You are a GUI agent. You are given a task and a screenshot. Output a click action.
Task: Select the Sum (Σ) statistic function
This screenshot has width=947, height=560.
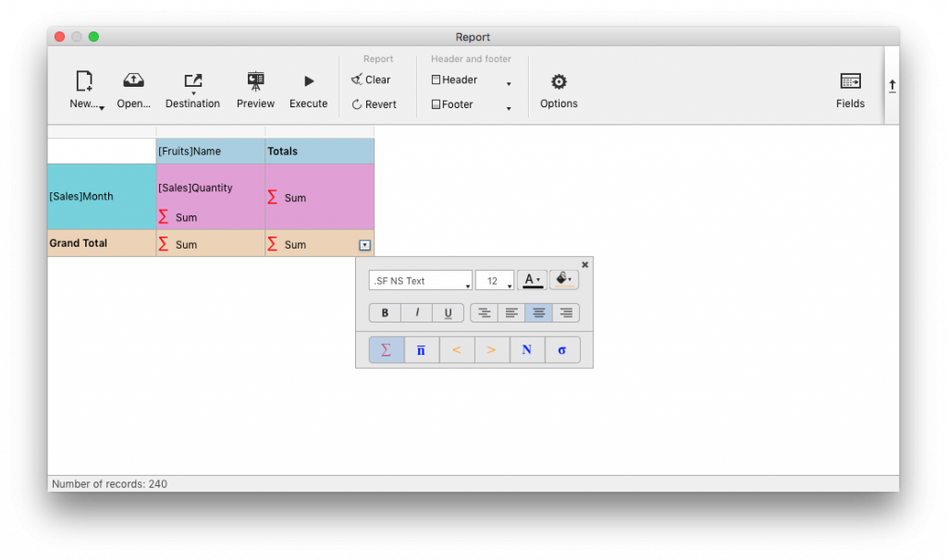pos(386,349)
